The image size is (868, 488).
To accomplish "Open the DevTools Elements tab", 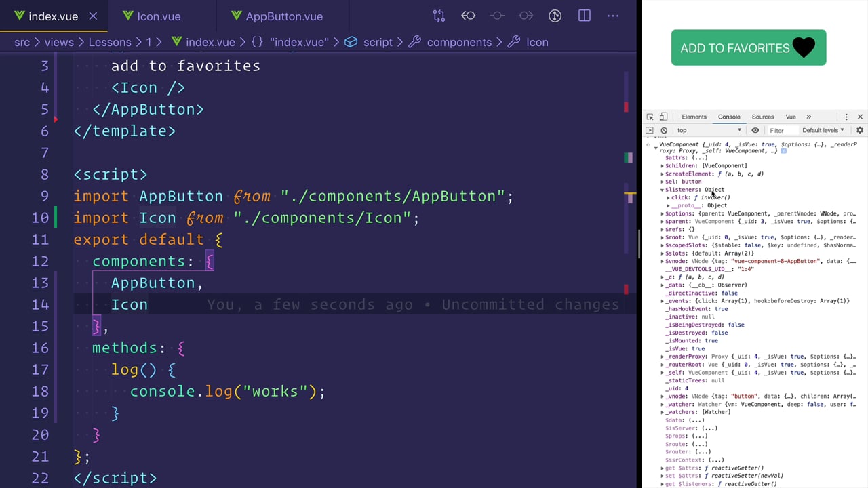I will click(694, 117).
